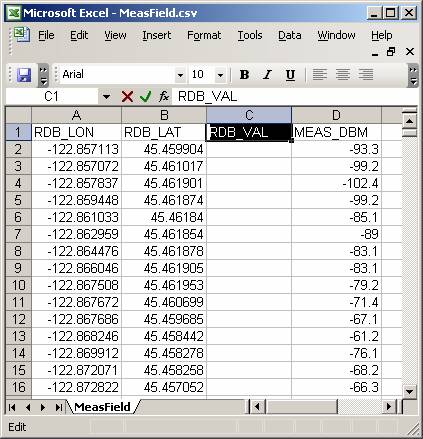Select the MeasField sheet tab

pos(102,407)
